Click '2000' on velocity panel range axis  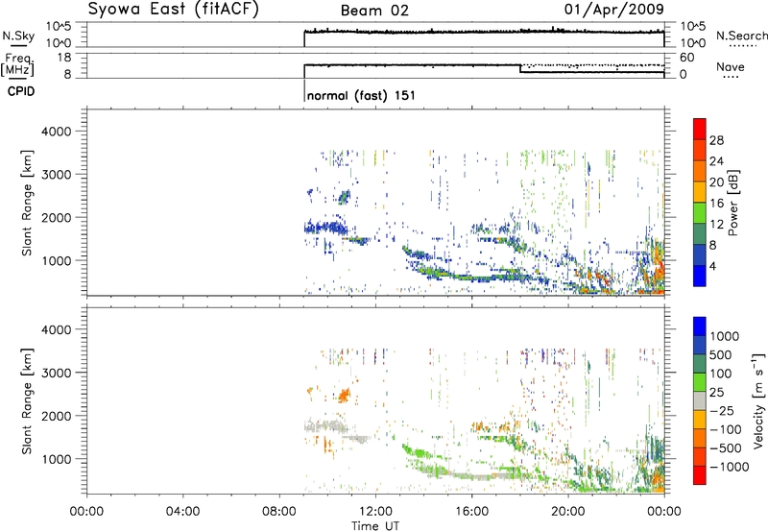coord(57,416)
